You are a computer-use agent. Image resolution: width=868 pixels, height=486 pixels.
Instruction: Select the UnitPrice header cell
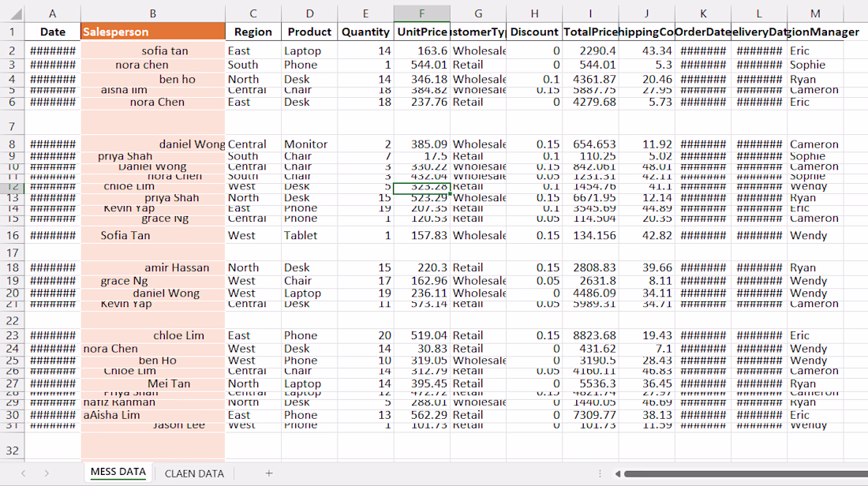point(422,32)
